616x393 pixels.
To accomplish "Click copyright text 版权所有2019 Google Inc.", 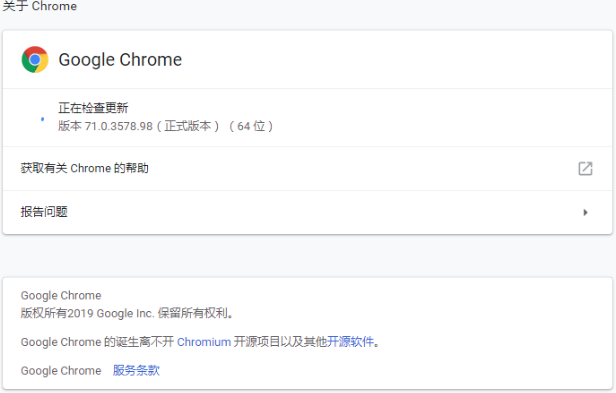I will [87, 313].
